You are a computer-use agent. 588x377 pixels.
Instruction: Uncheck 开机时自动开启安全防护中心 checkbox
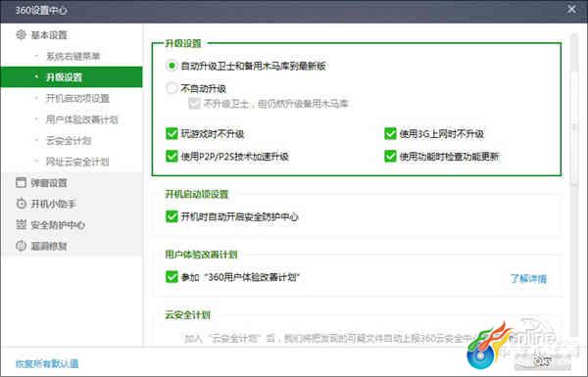171,216
